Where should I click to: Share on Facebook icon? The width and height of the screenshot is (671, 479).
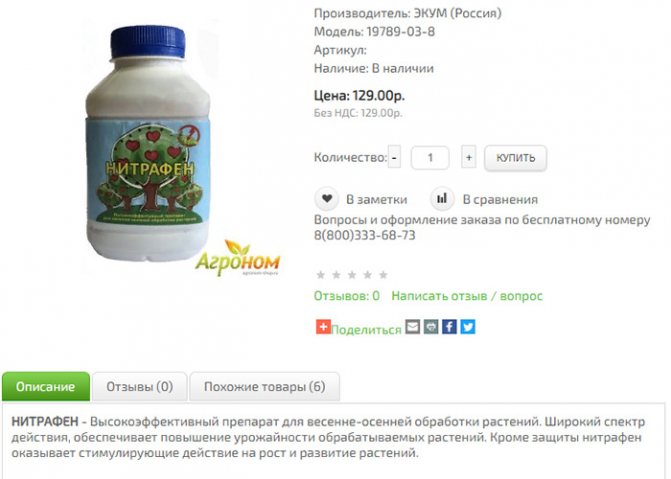(x=449, y=327)
